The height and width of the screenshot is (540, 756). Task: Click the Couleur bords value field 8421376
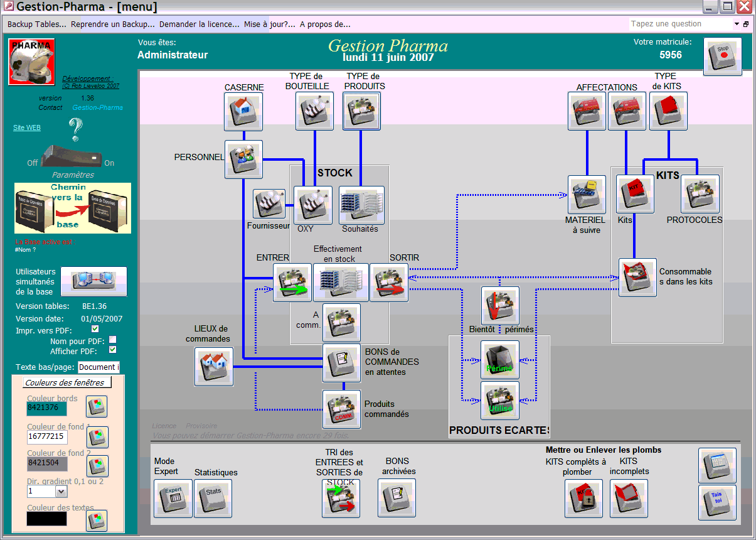[x=46, y=408]
